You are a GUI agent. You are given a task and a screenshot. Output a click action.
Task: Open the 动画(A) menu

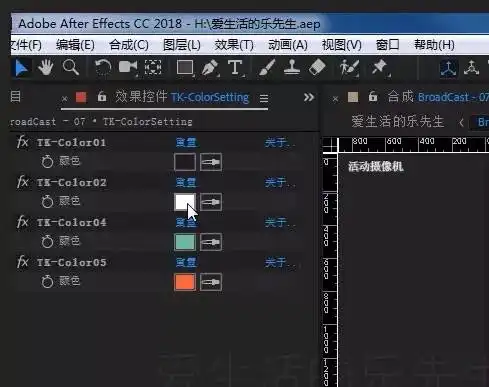[288, 45]
